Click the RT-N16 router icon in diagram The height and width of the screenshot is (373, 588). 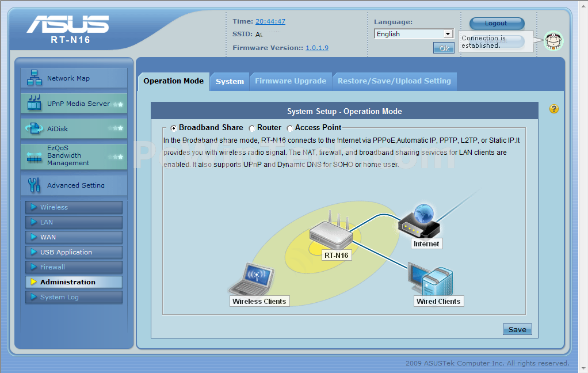pyautogui.click(x=331, y=231)
